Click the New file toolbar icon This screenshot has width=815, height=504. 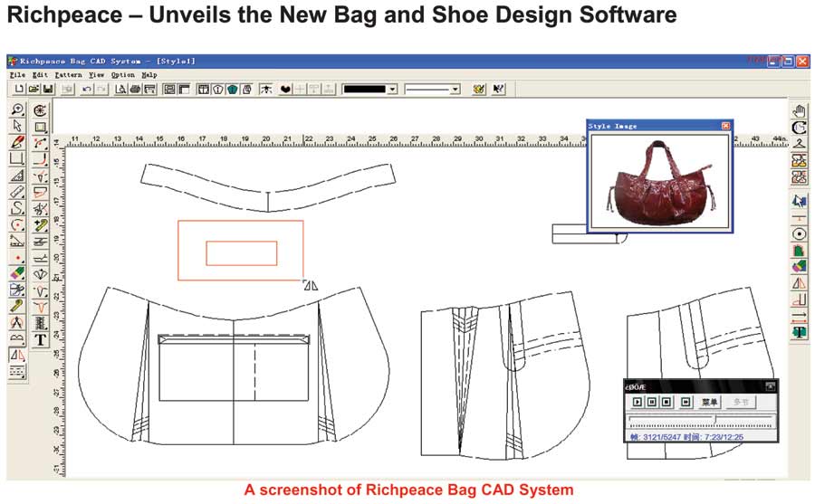point(19,89)
